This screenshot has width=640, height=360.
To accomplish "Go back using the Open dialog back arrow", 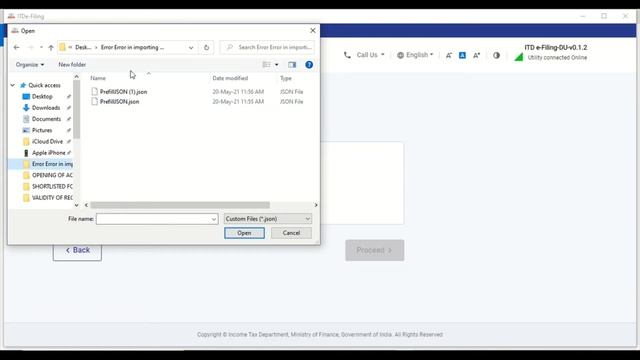I will pos(16,47).
